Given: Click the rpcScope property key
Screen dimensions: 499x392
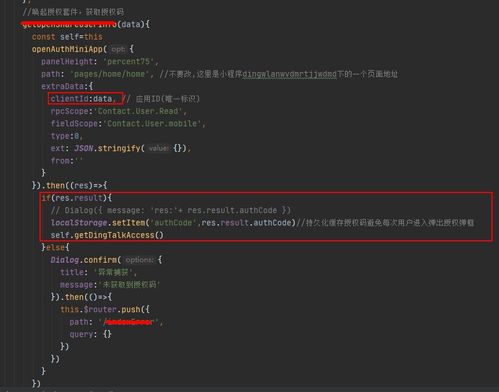Looking at the screenshot, I should click(69, 111).
